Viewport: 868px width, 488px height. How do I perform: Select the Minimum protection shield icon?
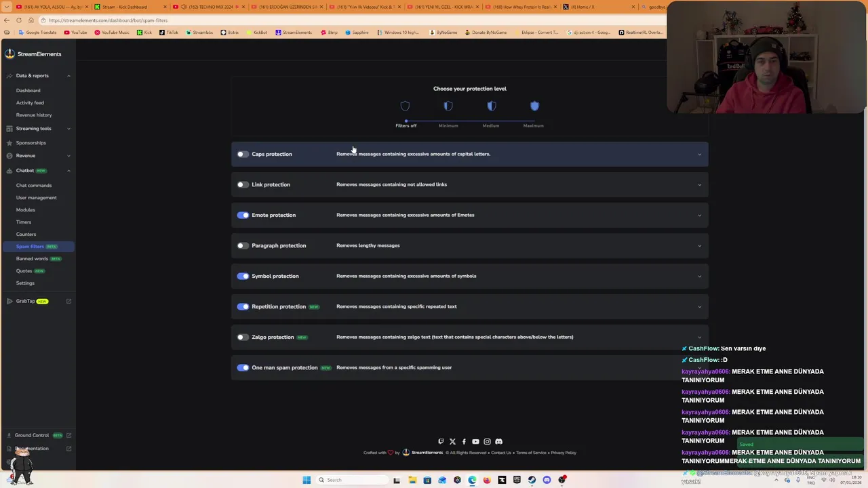pyautogui.click(x=448, y=106)
